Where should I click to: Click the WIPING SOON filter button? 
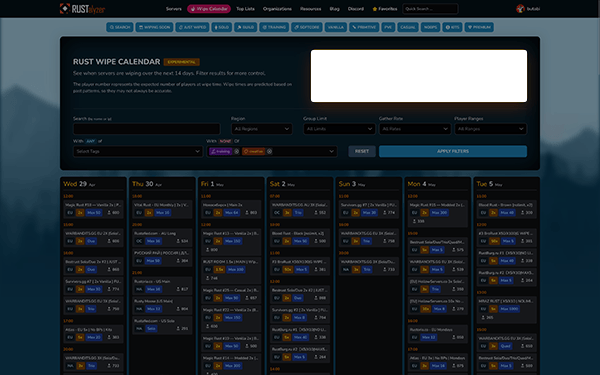(154, 27)
